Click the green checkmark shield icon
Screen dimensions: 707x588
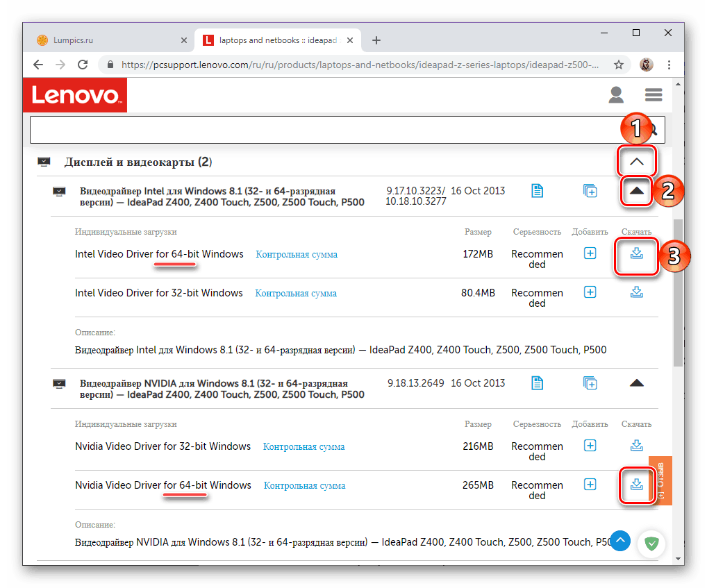(651, 544)
